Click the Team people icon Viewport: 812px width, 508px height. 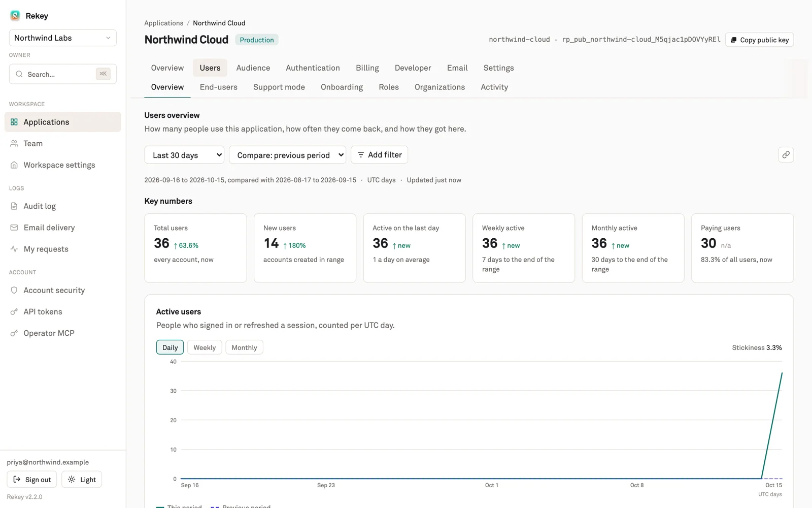(x=14, y=144)
